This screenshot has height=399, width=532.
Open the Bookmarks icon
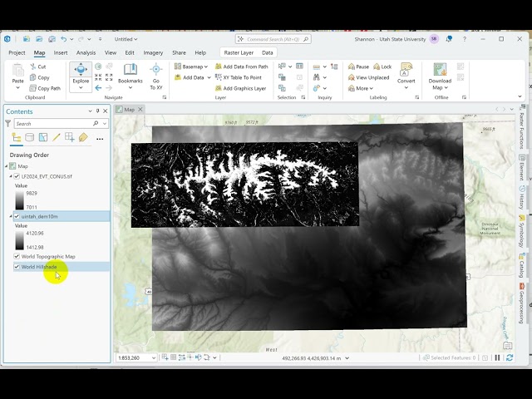130,70
